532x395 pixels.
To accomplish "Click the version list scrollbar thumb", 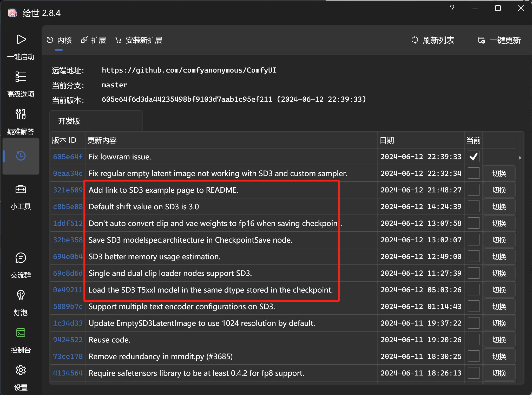I will [520, 158].
